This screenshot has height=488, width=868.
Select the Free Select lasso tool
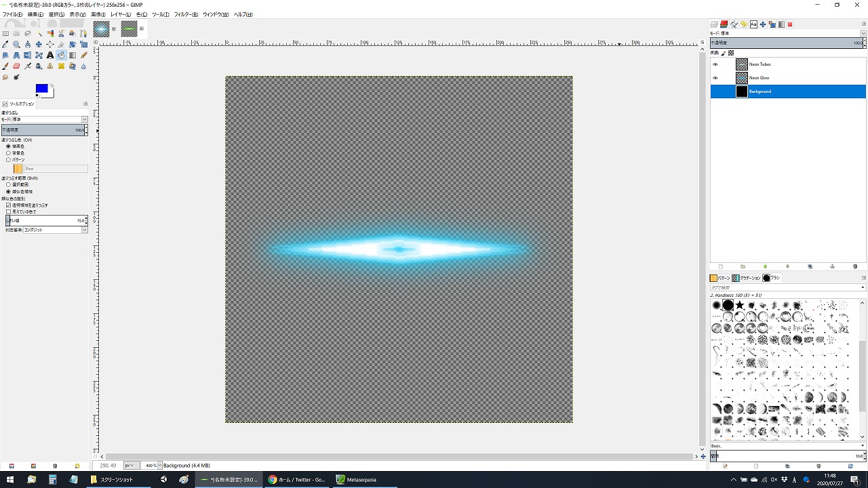[x=28, y=33]
